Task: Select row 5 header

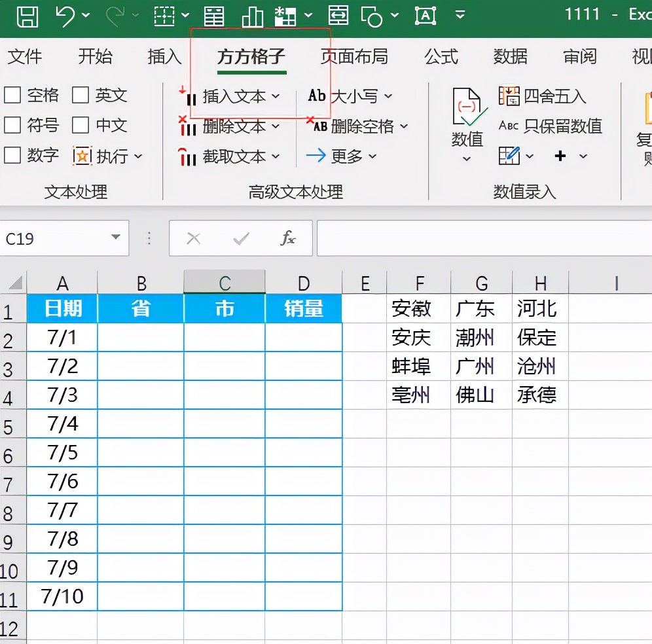Action: [12, 423]
